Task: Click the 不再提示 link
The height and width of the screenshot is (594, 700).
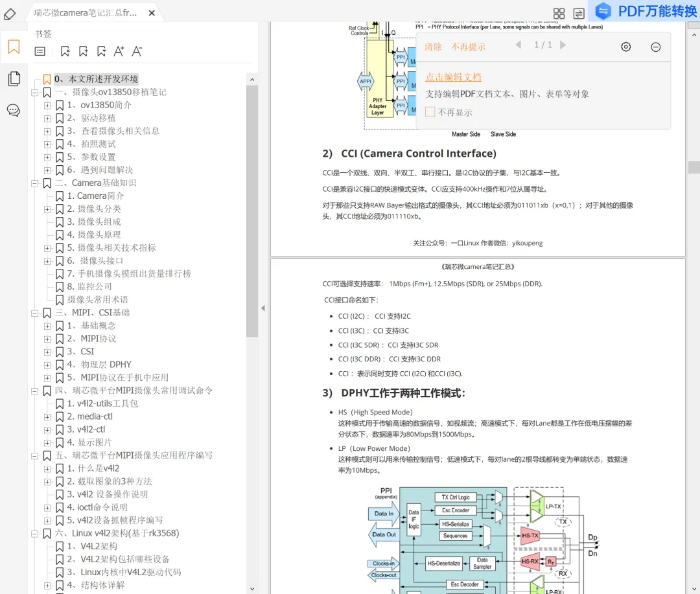Action: pos(468,47)
